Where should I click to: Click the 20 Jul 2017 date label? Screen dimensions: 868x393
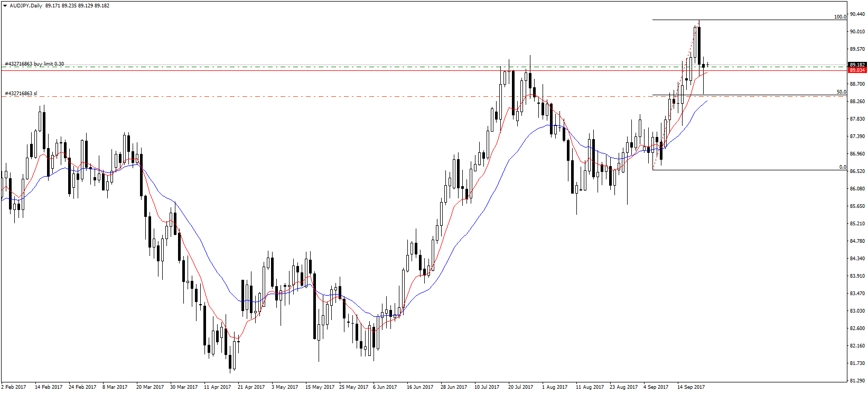(521, 387)
